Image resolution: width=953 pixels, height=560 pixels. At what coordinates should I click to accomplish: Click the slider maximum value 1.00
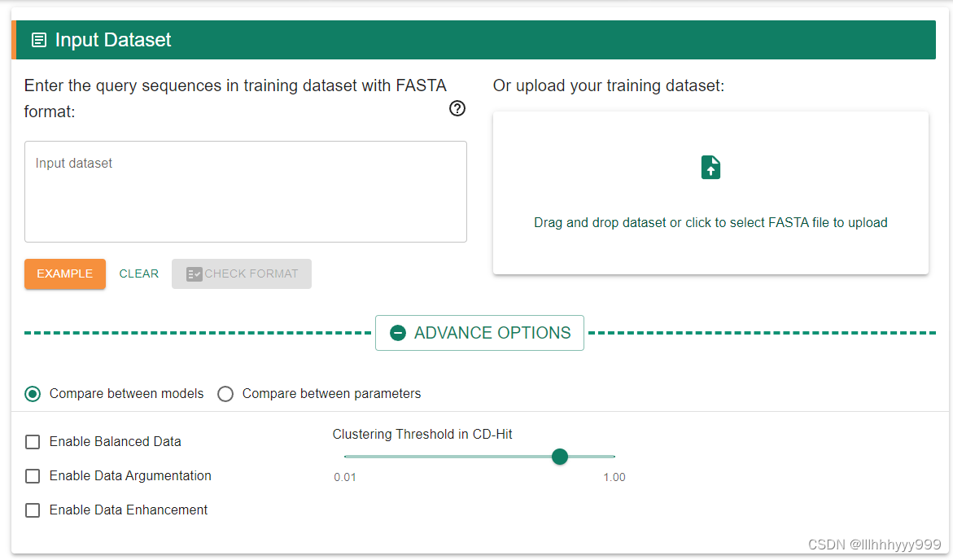tap(614, 477)
